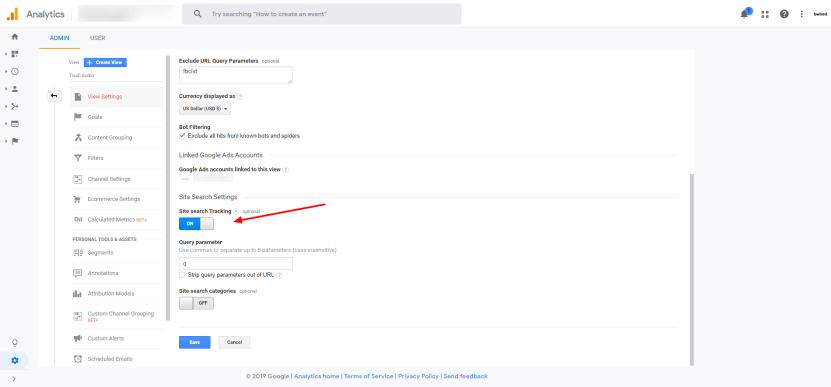Open Analytics home footer link
Screen dimensions: 831x387
pos(316,376)
